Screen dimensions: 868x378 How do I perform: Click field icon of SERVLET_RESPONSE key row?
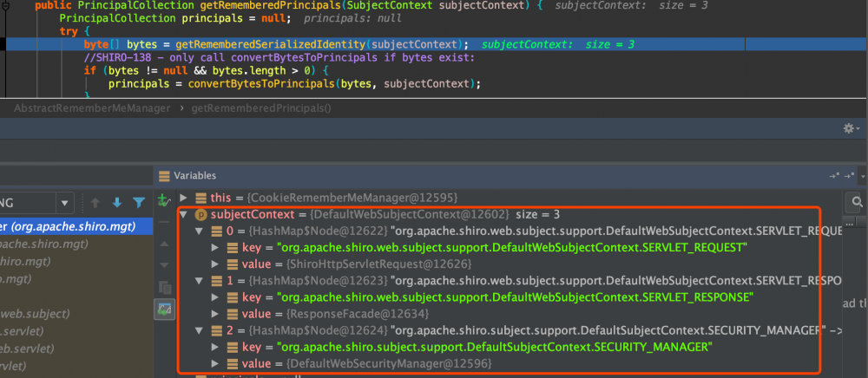coord(233,297)
